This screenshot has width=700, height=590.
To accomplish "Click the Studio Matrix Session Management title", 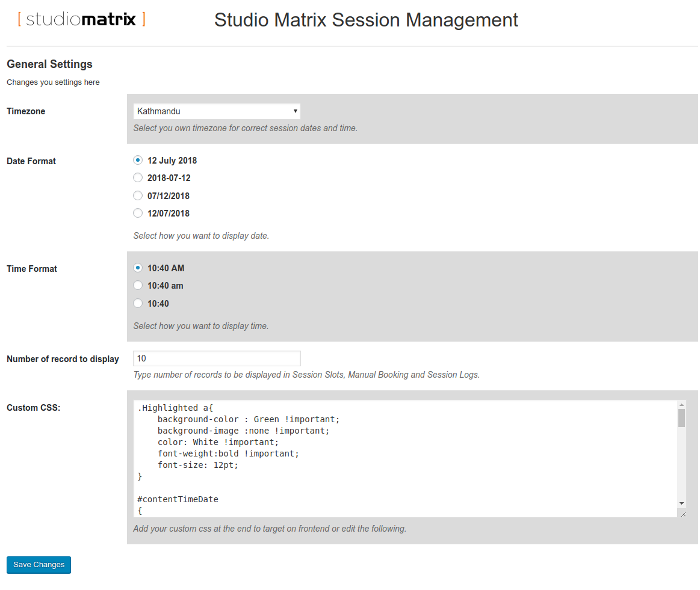I will pos(365,20).
